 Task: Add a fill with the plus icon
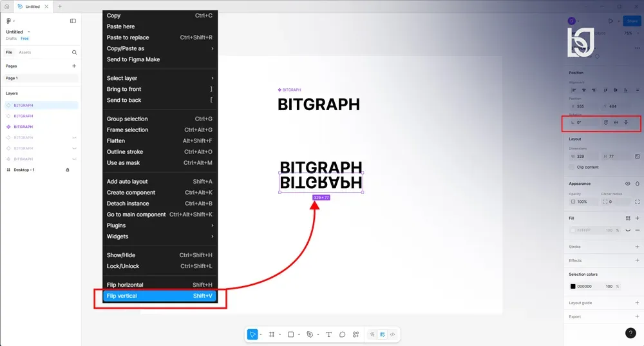[x=638, y=218]
